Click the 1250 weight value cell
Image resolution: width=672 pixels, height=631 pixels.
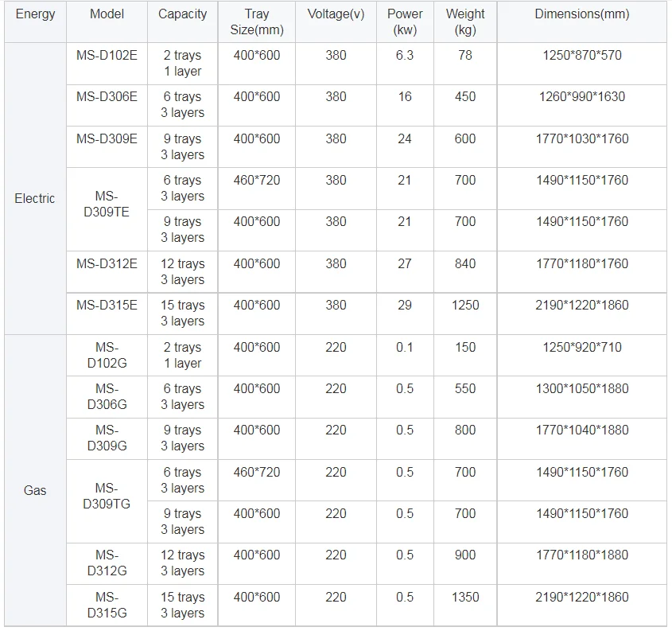tap(465, 306)
